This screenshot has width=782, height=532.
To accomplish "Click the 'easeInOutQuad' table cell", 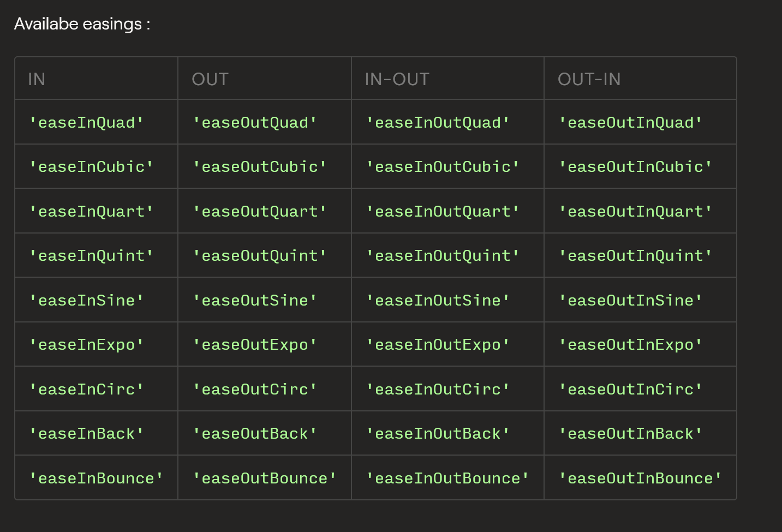I will coord(438,122).
